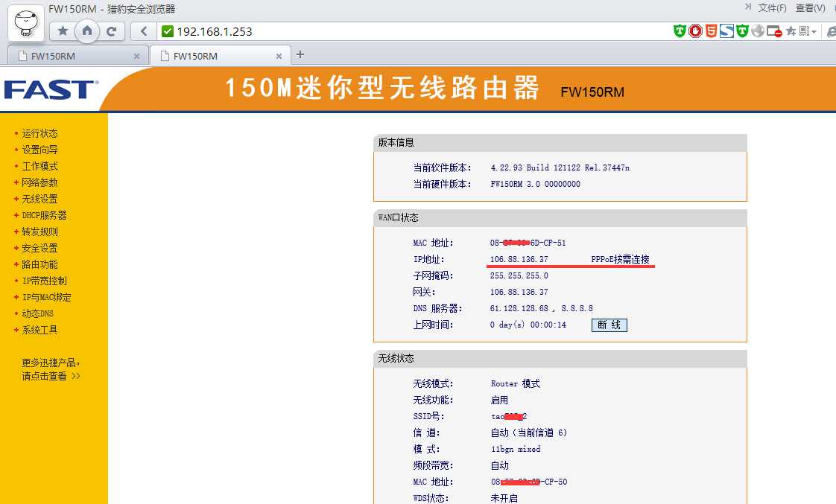Expand 系统工具 menu
This screenshot has height=504, width=836.
40,330
